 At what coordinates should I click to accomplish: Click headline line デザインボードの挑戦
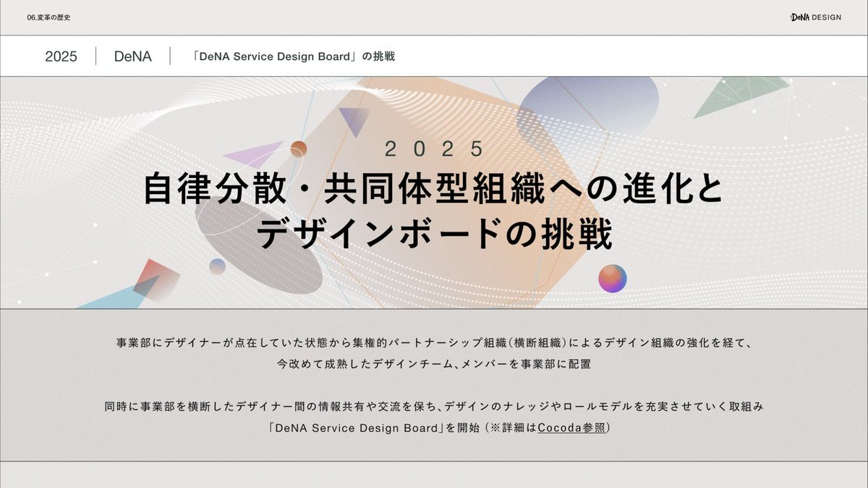click(x=434, y=233)
